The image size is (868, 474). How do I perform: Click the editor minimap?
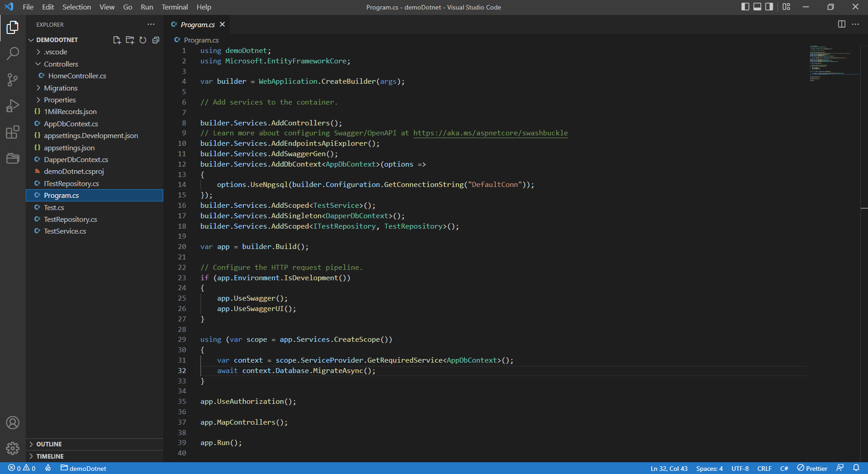tap(833, 63)
